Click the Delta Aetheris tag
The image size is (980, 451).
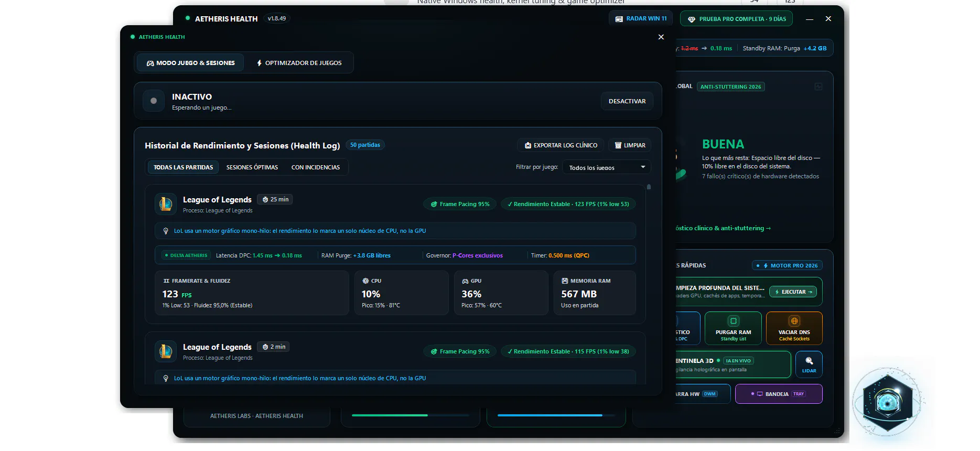[x=186, y=255]
